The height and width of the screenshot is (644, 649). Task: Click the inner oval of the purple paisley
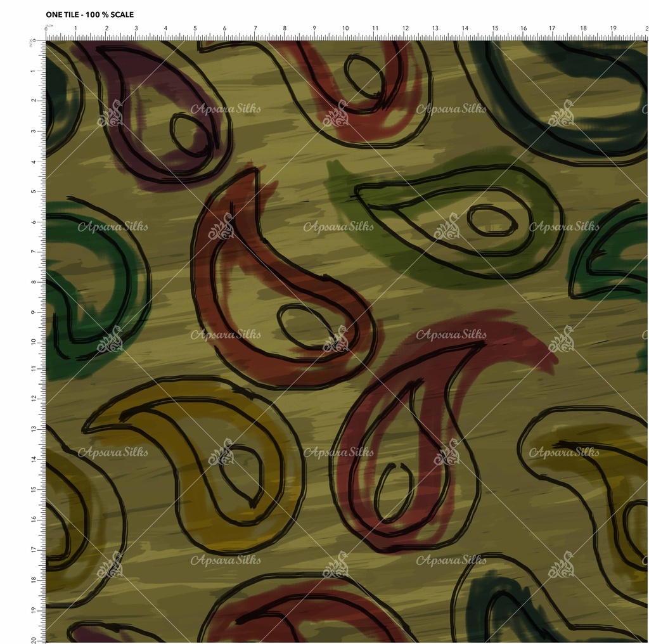(190, 134)
